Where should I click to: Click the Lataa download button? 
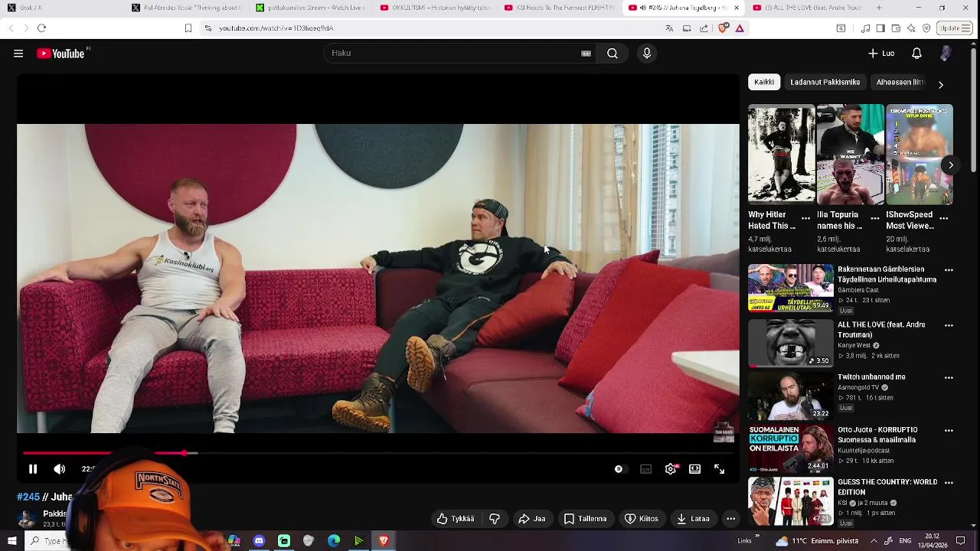[693, 519]
